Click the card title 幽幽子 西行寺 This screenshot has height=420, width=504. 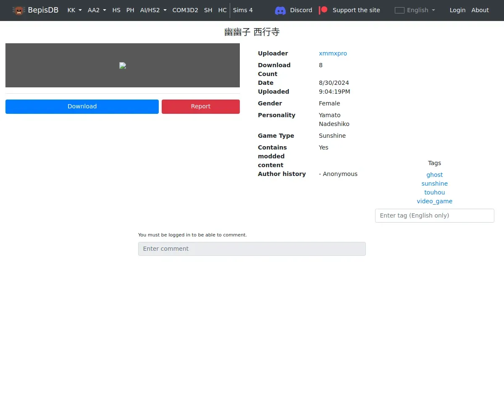point(252,32)
